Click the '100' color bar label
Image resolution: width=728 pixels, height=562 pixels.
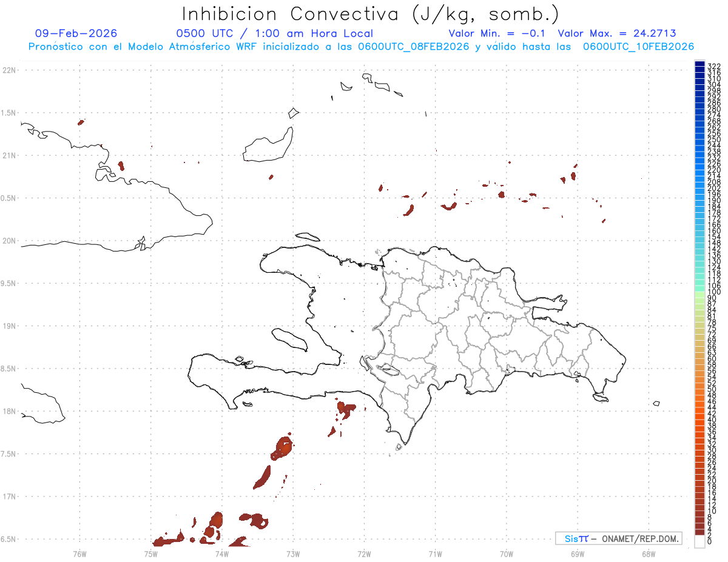(x=713, y=292)
